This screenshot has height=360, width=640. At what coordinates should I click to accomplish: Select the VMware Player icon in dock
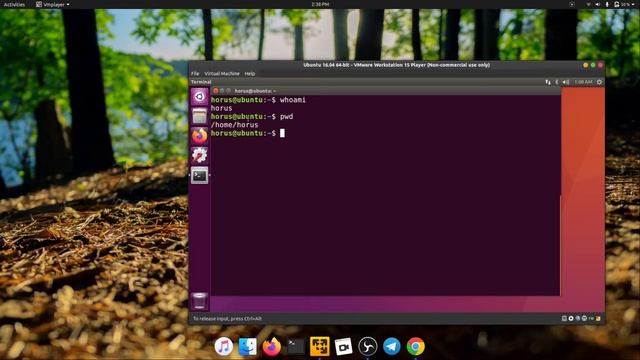320,347
